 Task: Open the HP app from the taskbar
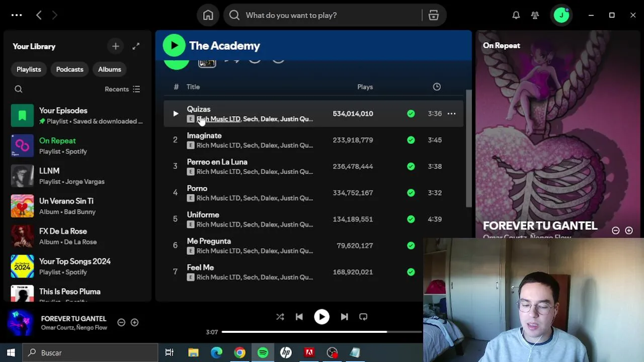click(x=286, y=353)
